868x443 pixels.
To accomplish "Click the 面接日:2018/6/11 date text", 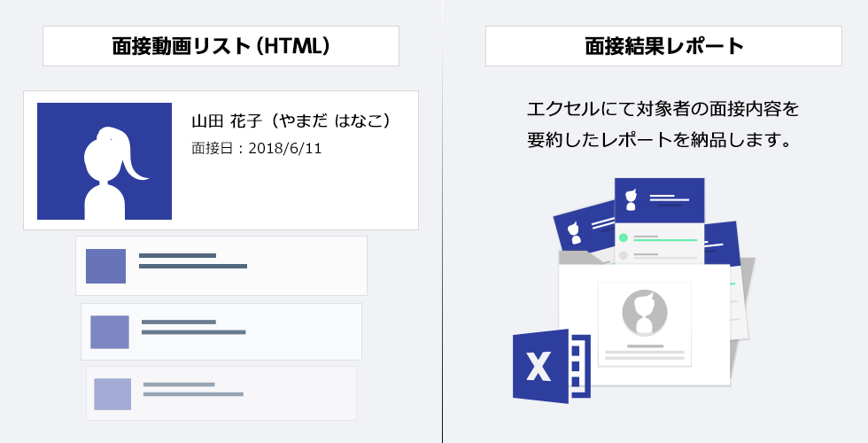I will pos(256,149).
